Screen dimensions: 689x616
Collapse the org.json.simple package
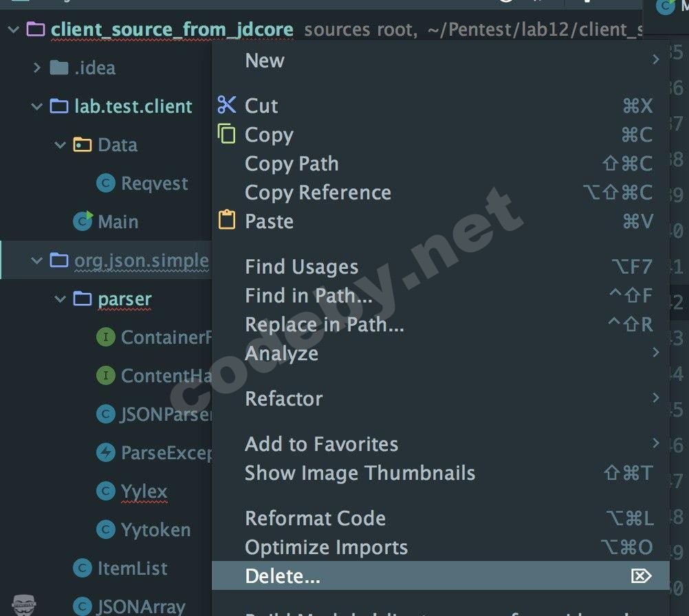(x=36, y=260)
